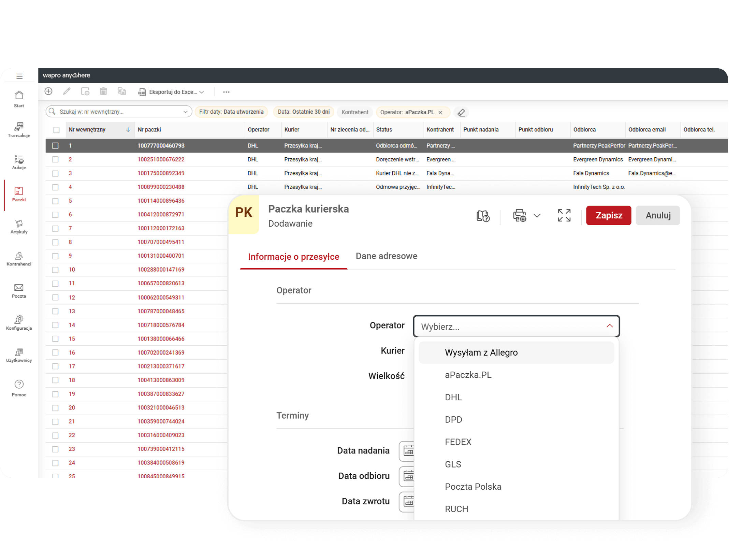Choose DPD from operator list
756x546 pixels.
(x=453, y=419)
